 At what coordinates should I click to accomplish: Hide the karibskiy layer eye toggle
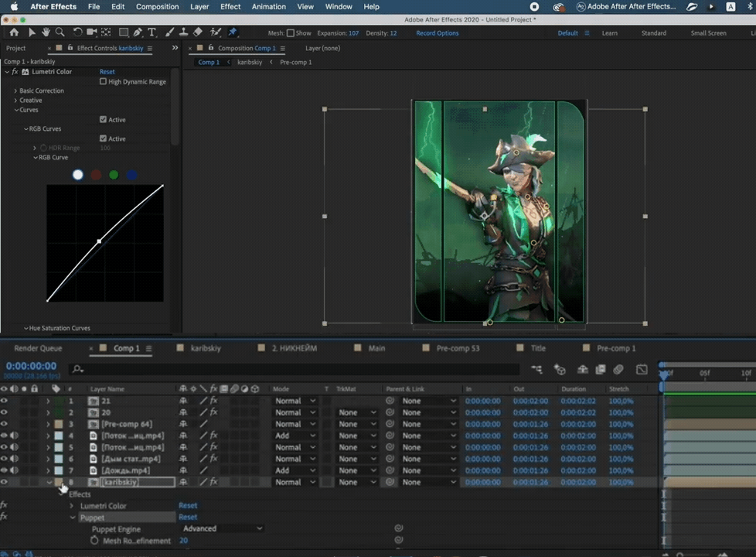[5, 482]
